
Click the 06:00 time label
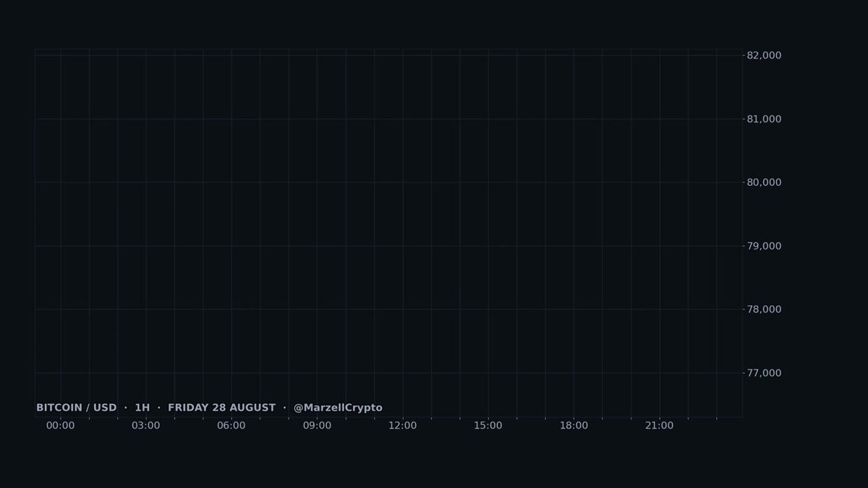[x=231, y=426]
